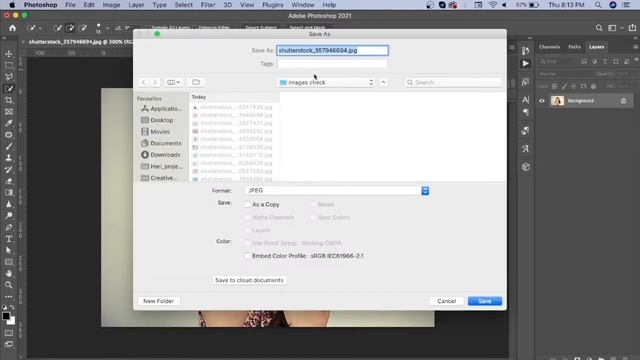Select the Frame tool
Screen dimensions: 640x360
pyautogui.click(x=9, y=112)
